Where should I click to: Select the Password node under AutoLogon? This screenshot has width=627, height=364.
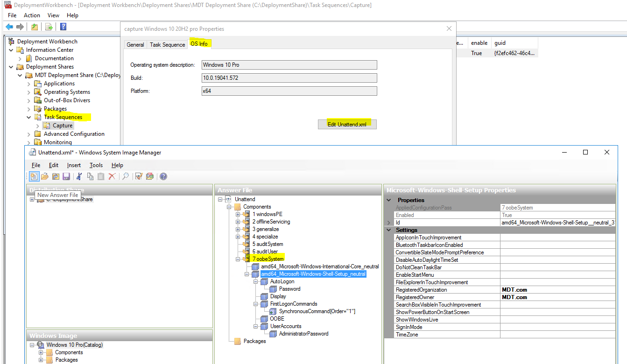pyautogui.click(x=289, y=289)
